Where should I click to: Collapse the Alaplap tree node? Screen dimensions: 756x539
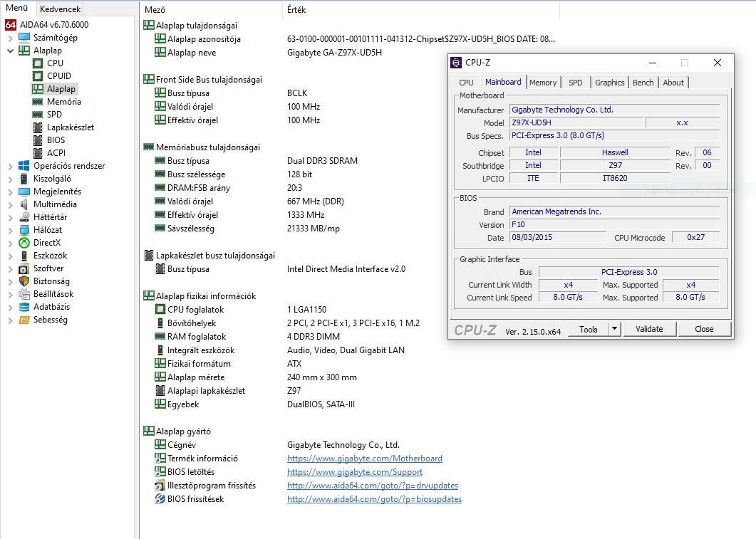coord(10,51)
